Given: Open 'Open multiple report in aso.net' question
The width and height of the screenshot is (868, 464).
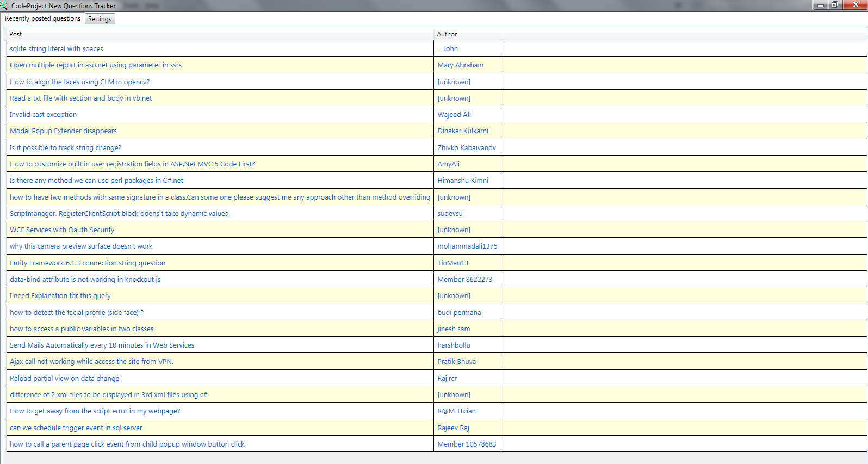Looking at the screenshot, I should [96, 65].
